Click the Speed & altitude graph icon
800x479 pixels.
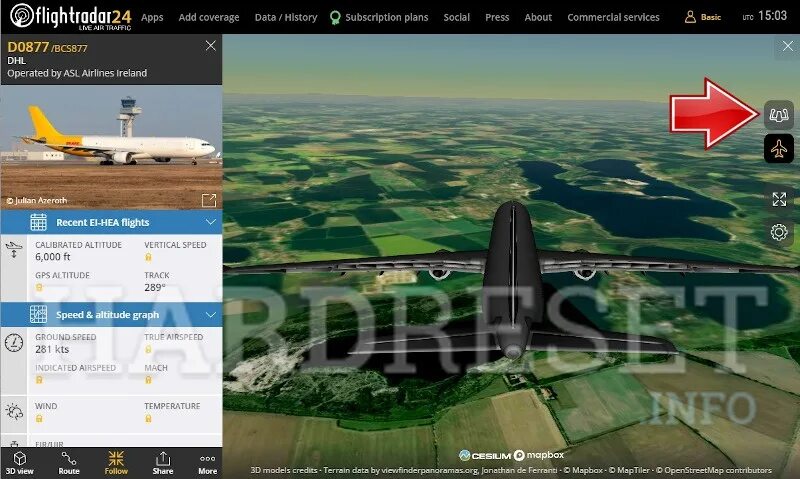point(38,314)
